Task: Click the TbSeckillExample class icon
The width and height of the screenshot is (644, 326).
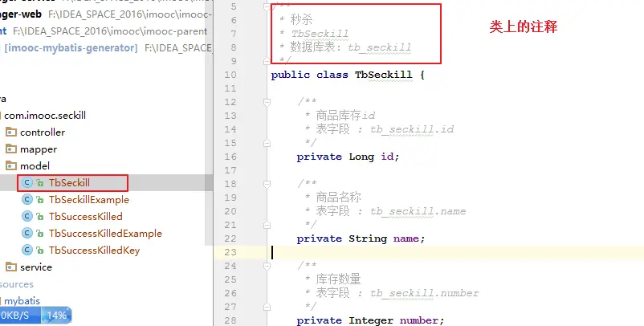Action: coord(27,200)
